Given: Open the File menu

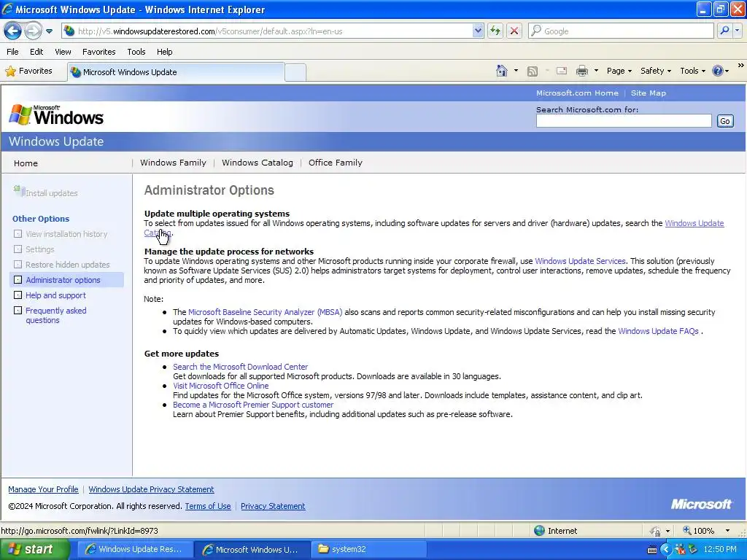Looking at the screenshot, I should click(x=13, y=52).
